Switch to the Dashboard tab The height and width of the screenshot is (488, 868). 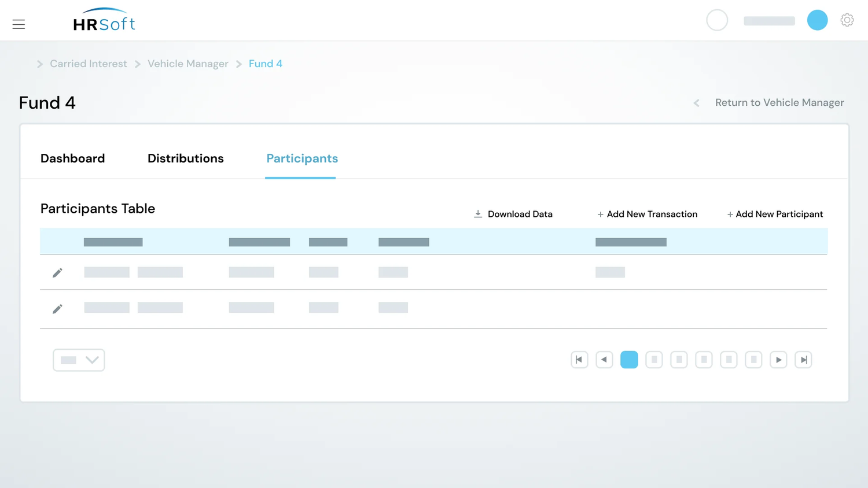click(x=72, y=158)
